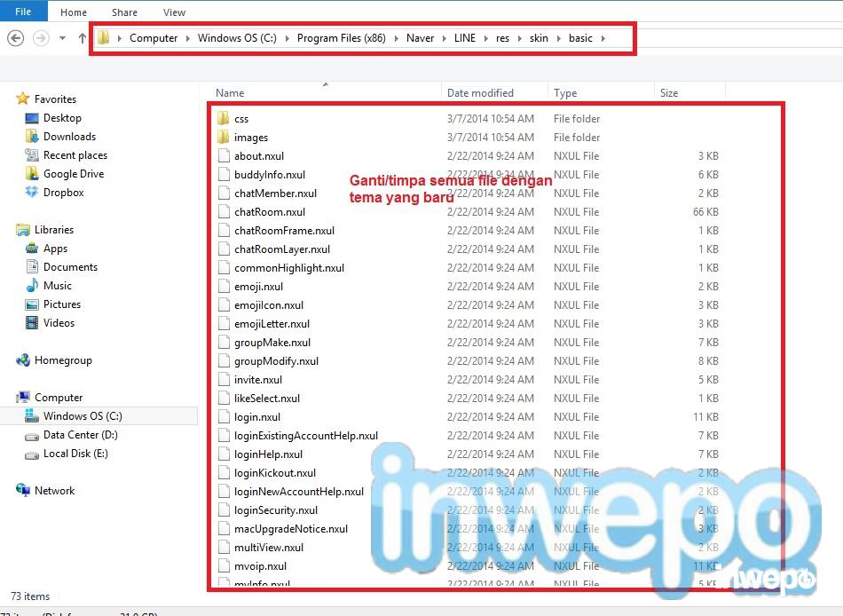
Task: Click the Videos filmstrip icon
Action: click(32, 323)
